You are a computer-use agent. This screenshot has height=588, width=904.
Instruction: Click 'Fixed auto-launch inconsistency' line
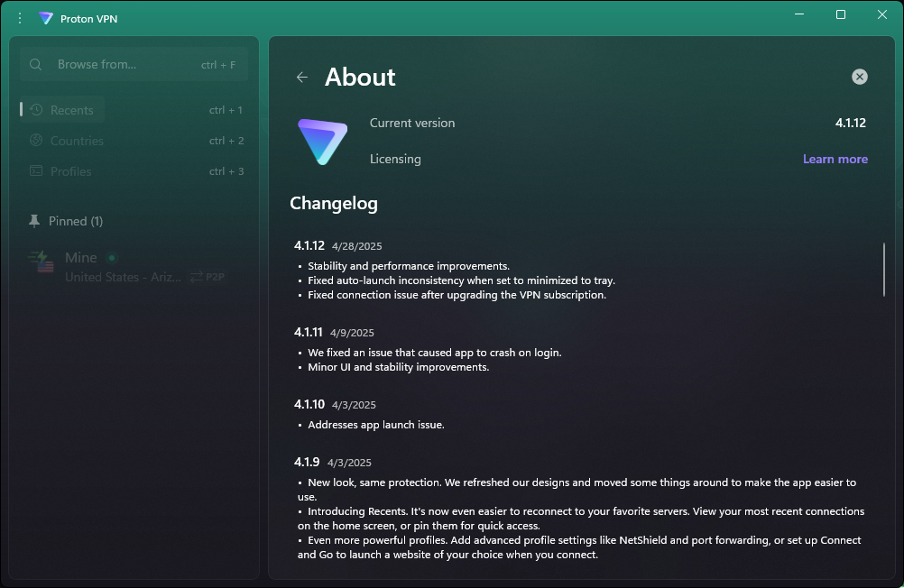pyautogui.click(x=461, y=280)
